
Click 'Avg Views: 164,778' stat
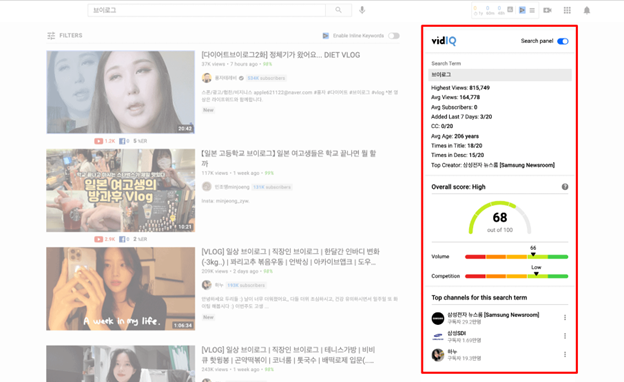click(455, 97)
